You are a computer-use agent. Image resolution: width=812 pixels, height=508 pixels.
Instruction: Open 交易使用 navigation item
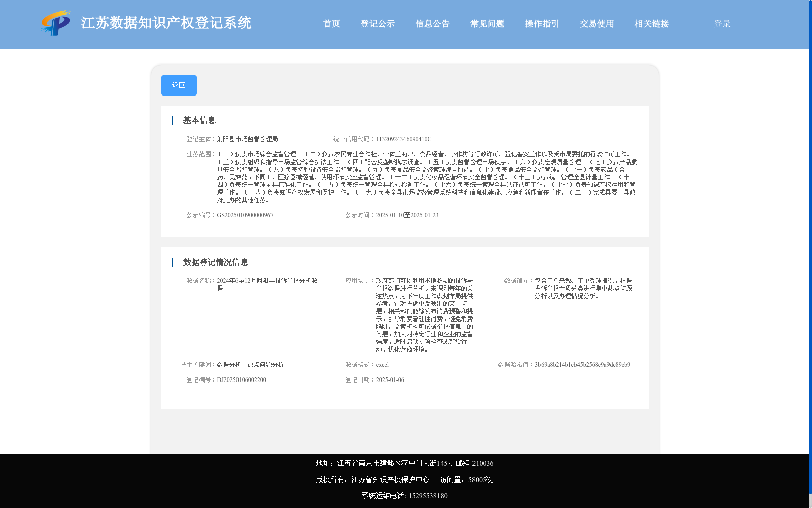597,24
